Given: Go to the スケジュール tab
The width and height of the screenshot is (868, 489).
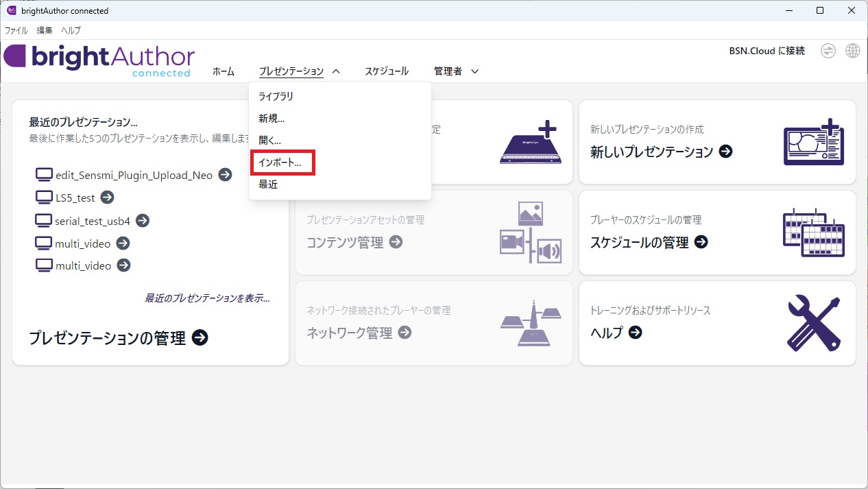Looking at the screenshot, I should click(386, 71).
